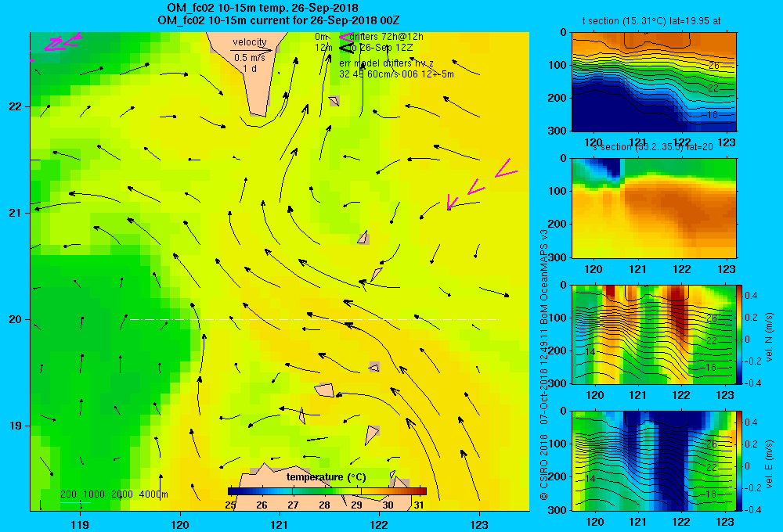The image size is (783, 532).
Task: Click the magenta 0m drifter arrowhead in the legend
Action: [345, 37]
